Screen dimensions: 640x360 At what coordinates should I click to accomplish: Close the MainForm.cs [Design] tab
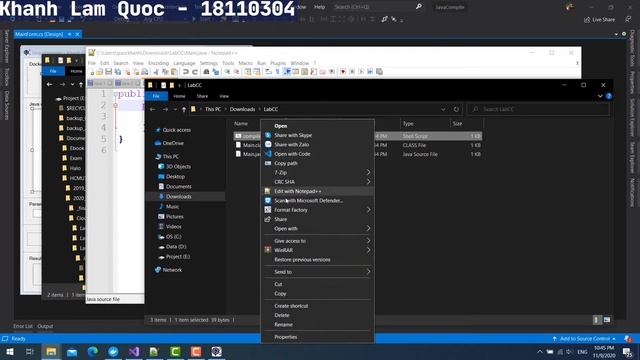click(x=77, y=34)
